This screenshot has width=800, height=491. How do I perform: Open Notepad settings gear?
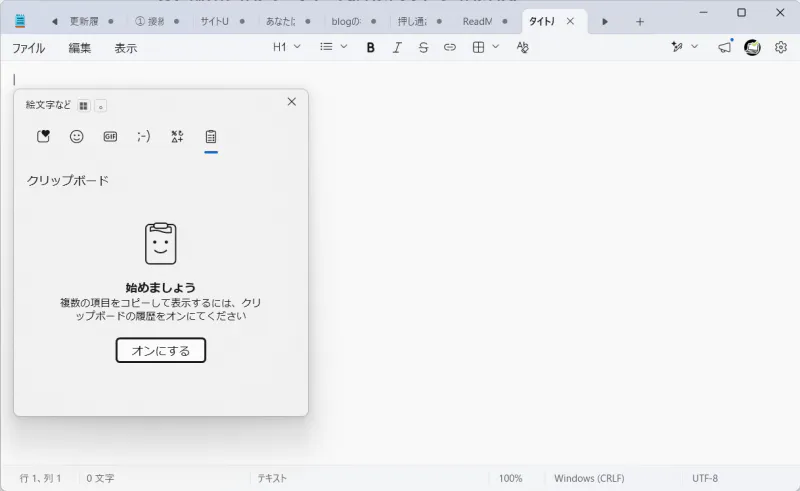coord(781,47)
